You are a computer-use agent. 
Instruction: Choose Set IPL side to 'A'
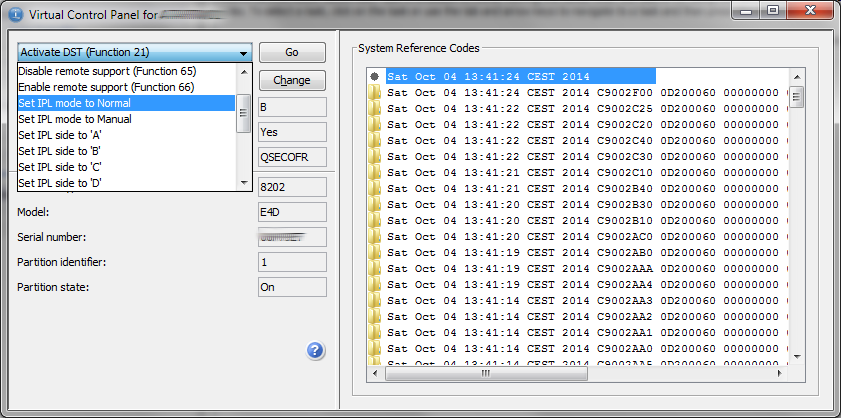[x=126, y=135]
